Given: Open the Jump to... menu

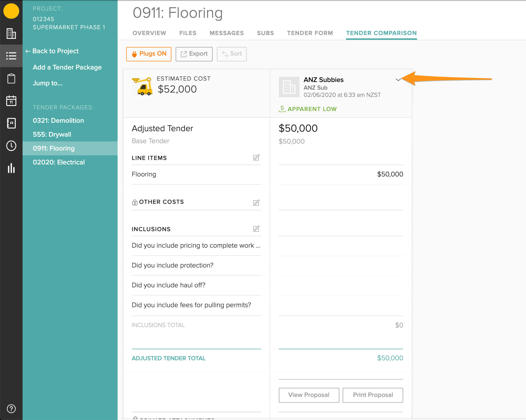Looking at the screenshot, I should click(48, 83).
